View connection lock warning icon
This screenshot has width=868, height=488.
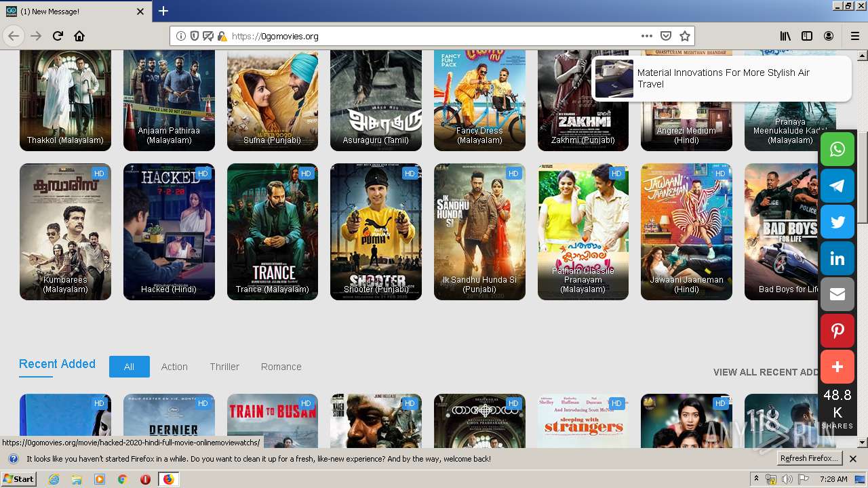[x=222, y=36]
